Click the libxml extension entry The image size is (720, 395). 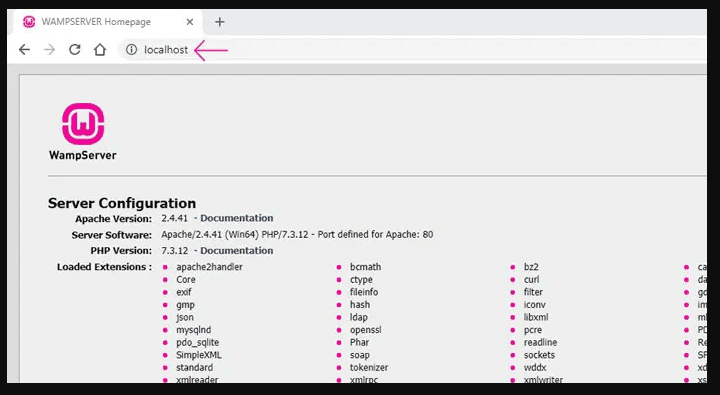536,317
